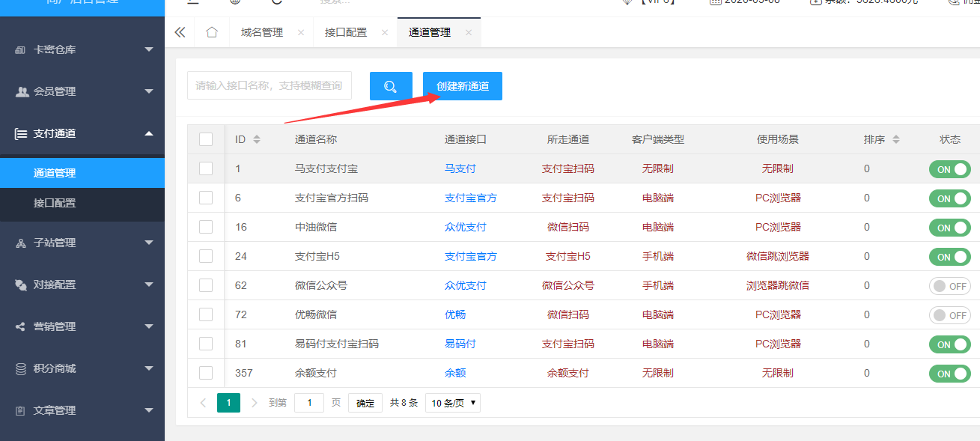Expand the 对接配置 sidebar menu arrow

point(149,285)
